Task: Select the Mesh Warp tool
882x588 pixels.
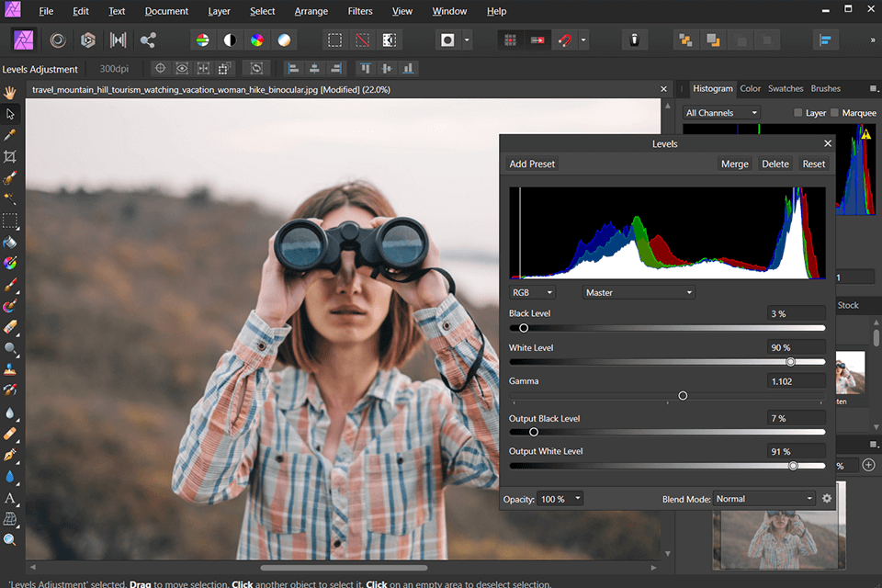Action: point(10,519)
